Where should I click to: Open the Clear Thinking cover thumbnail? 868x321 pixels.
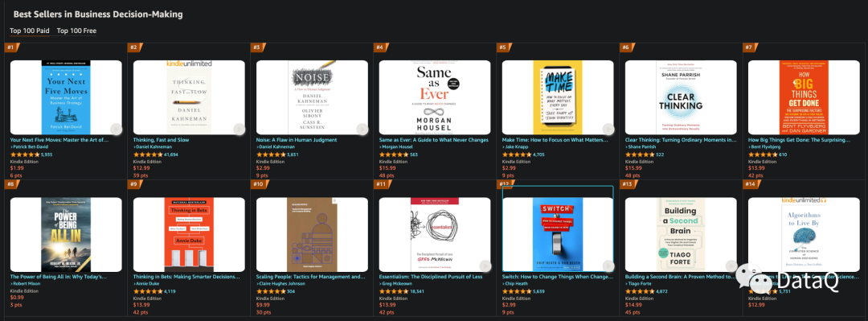click(681, 97)
